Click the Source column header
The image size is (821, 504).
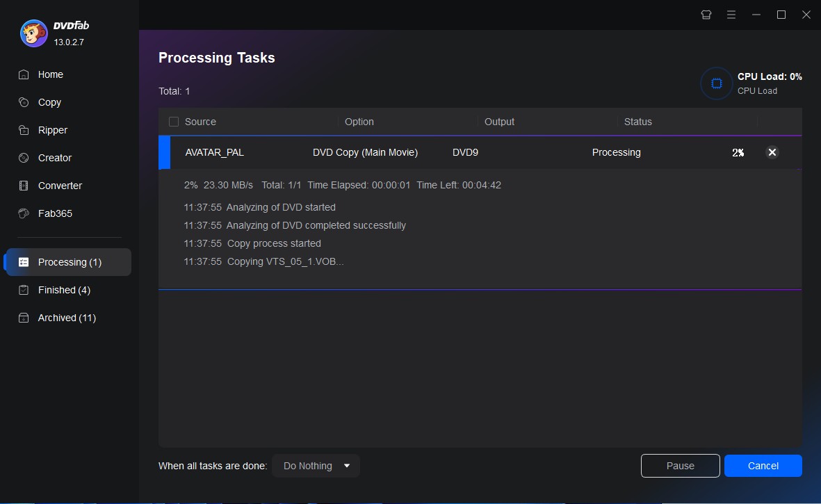point(200,122)
